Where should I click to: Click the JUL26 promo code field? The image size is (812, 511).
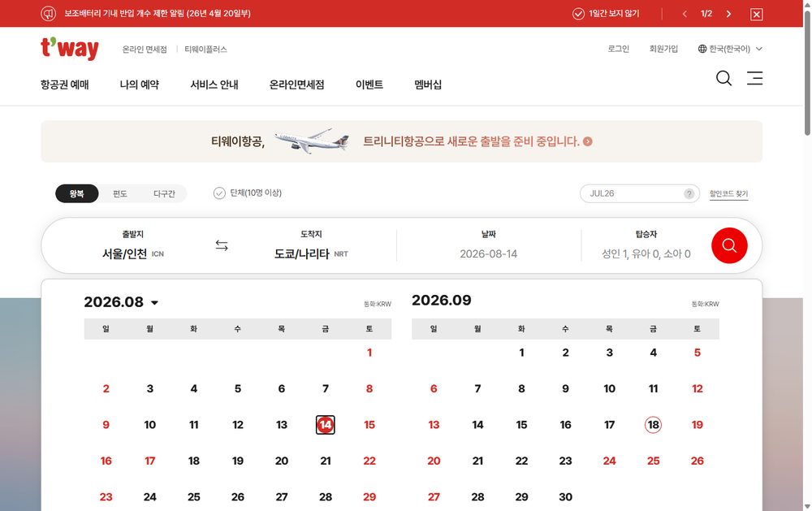click(634, 193)
